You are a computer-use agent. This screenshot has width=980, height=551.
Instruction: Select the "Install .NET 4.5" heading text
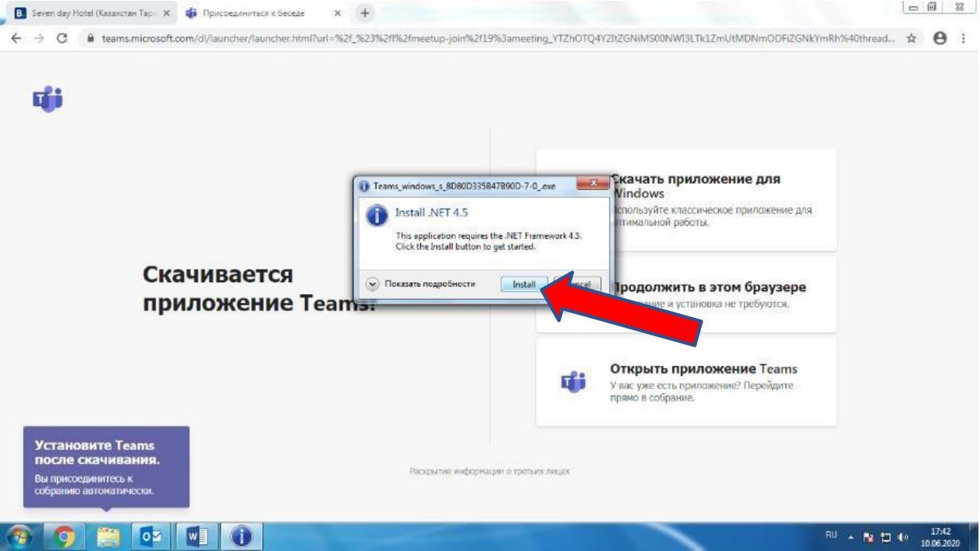tap(432, 212)
